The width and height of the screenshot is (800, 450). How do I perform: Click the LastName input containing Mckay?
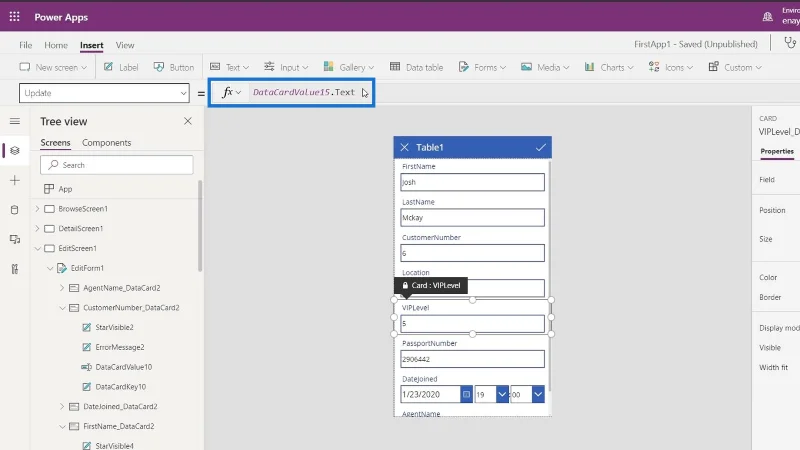coord(472,218)
